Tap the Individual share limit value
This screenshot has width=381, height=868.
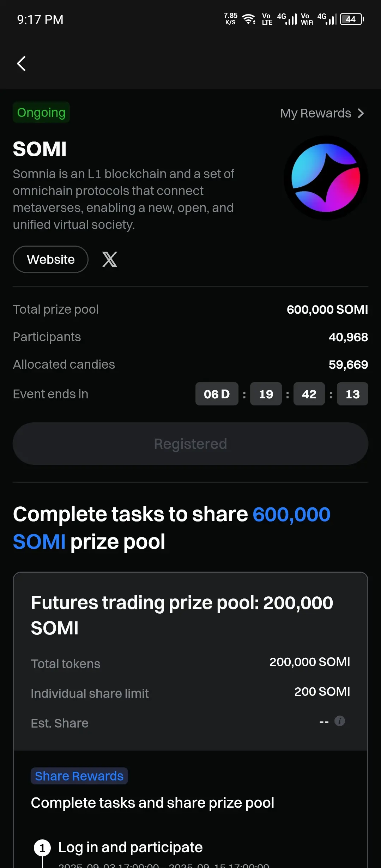[x=322, y=692]
